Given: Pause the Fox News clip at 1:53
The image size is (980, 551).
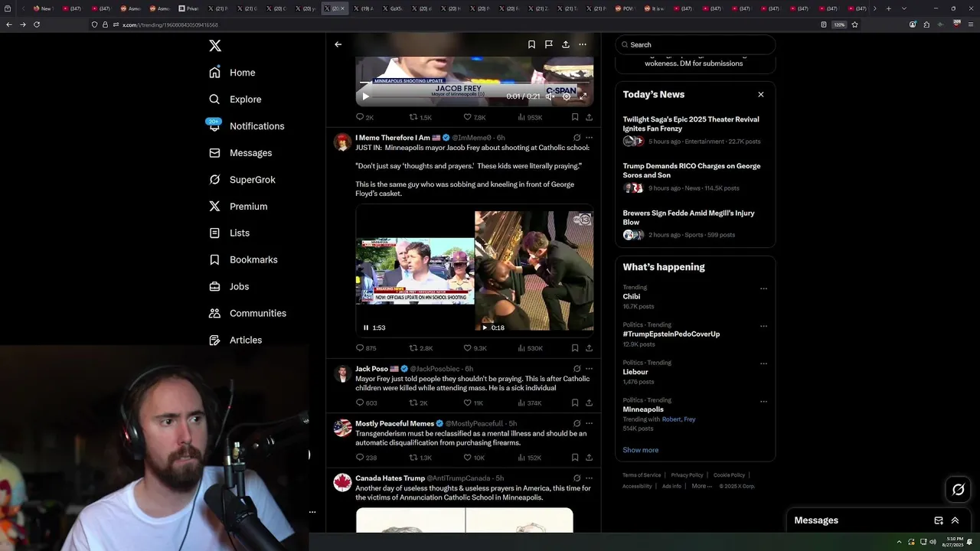Looking at the screenshot, I should point(366,328).
